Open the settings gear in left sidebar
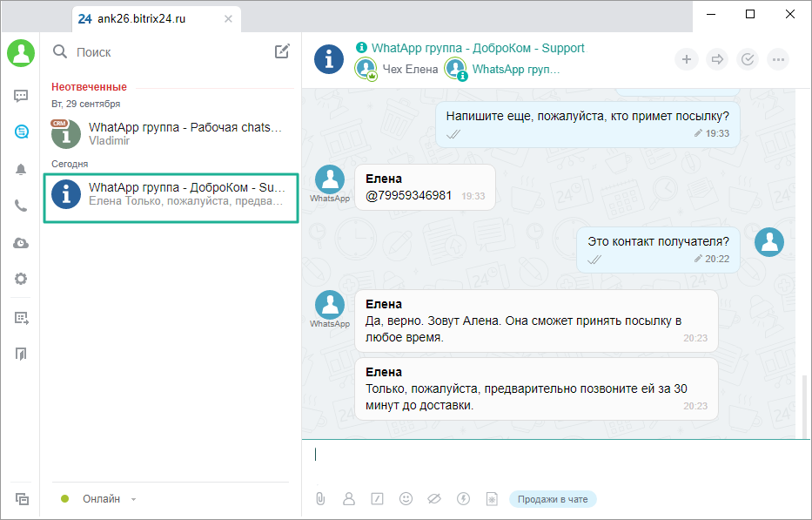Screen dimensions: 812x520 [21, 279]
